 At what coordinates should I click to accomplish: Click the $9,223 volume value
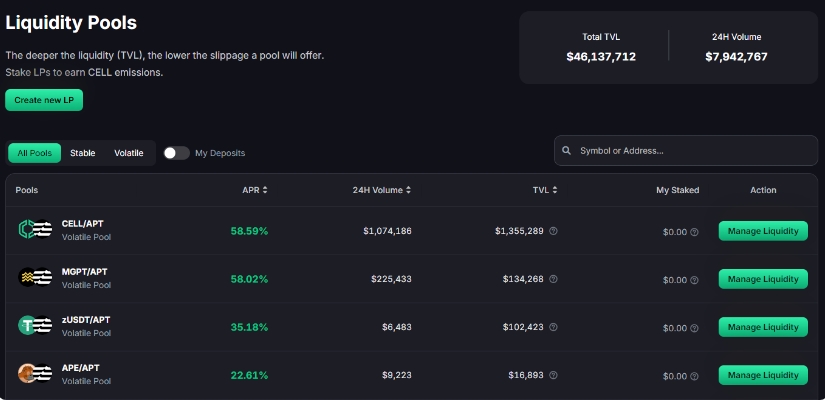397,375
